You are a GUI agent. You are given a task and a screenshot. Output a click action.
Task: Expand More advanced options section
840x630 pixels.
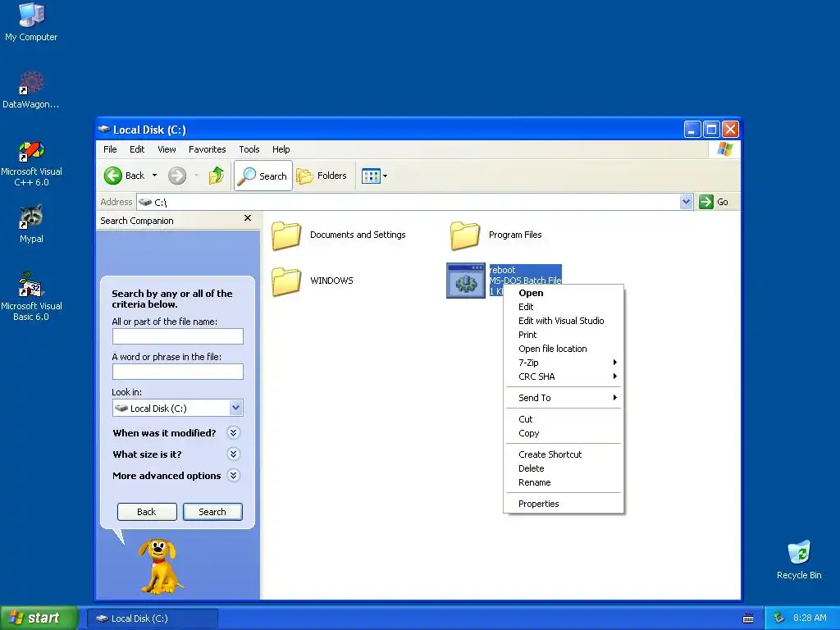coord(233,476)
